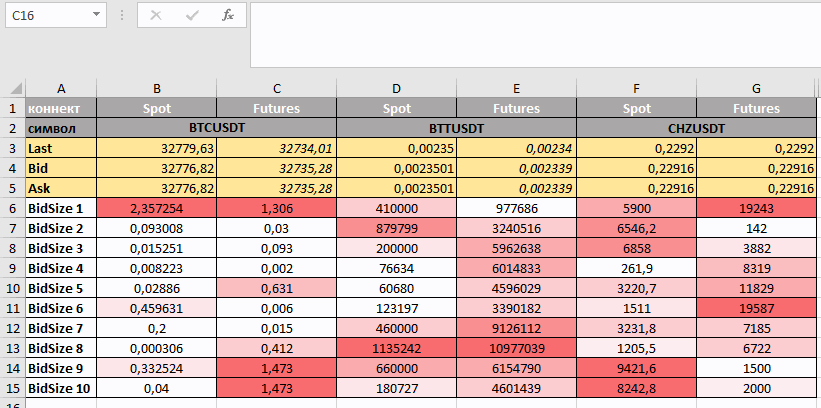821x408 pixels.
Task: Click the three-dot name box resize handle
Action: pos(122,16)
